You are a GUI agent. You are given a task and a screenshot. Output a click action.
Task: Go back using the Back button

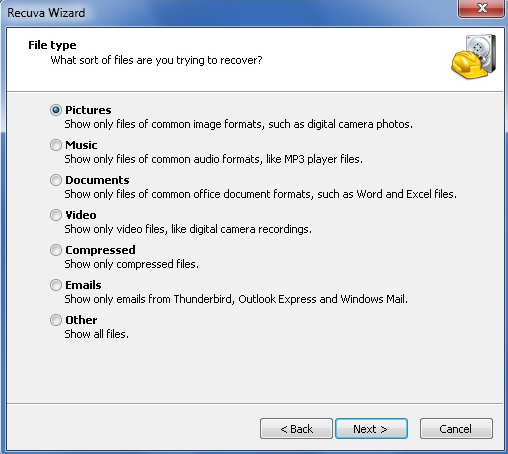pyautogui.click(x=296, y=429)
